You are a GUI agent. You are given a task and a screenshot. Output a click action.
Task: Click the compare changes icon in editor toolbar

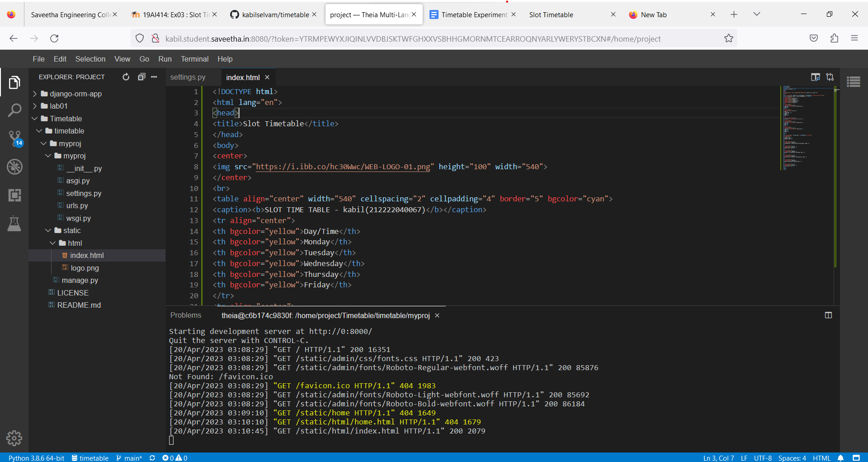[830, 77]
